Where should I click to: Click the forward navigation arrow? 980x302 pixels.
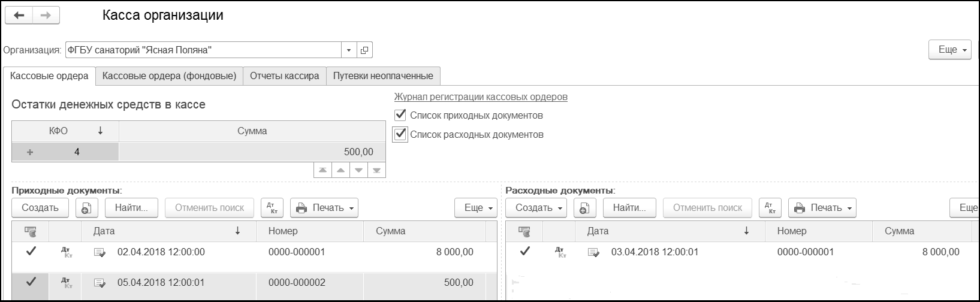46,16
